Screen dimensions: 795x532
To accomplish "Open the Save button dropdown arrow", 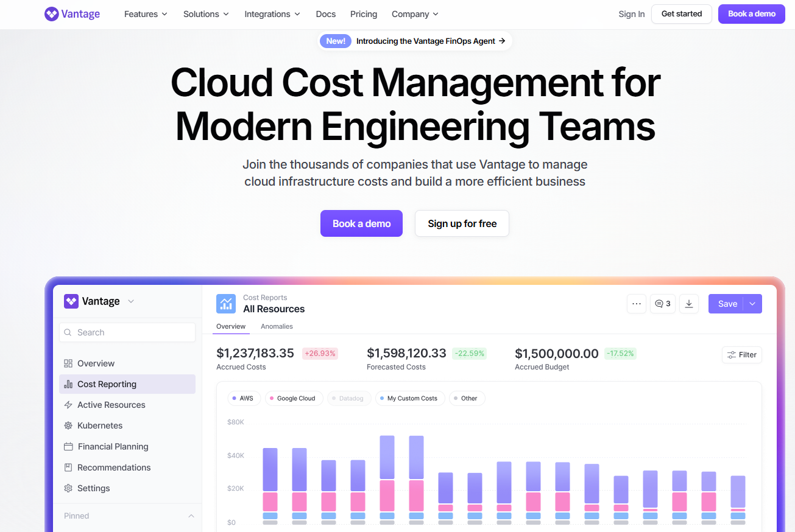I will (752, 304).
